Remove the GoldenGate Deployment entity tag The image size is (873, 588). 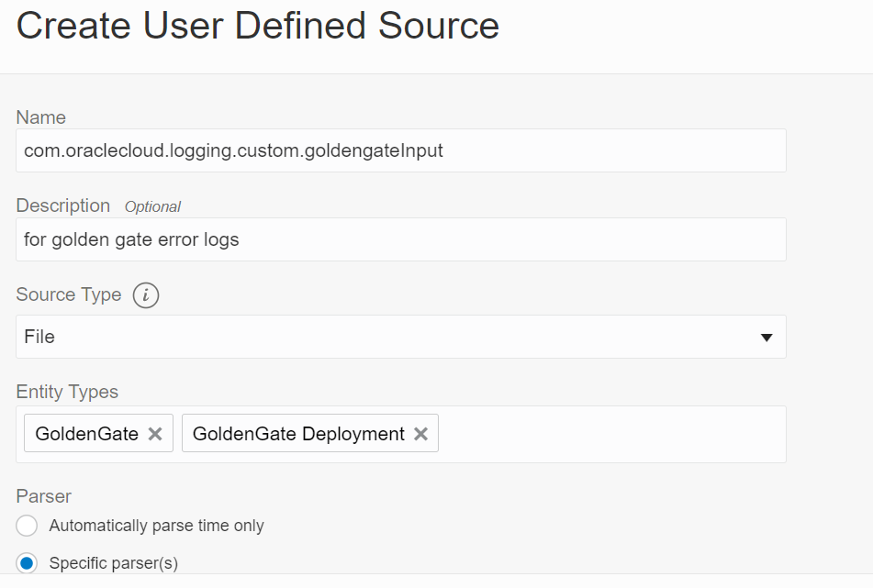(420, 434)
